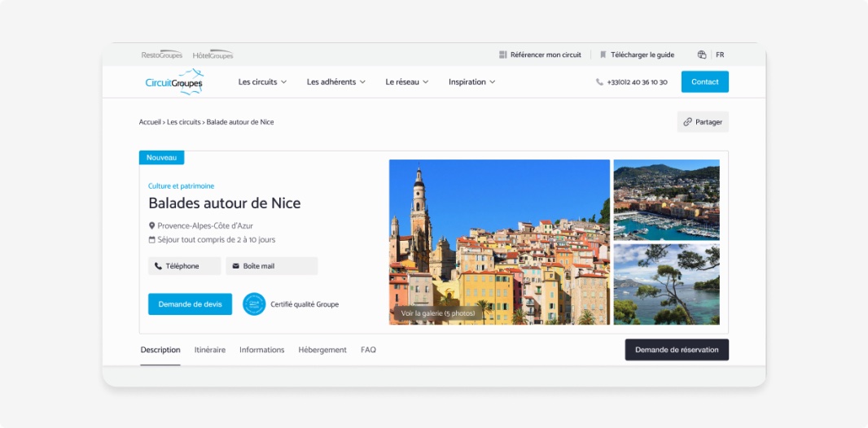Click the handset icon in Téléphone button
868x428 pixels.
(x=158, y=266)
